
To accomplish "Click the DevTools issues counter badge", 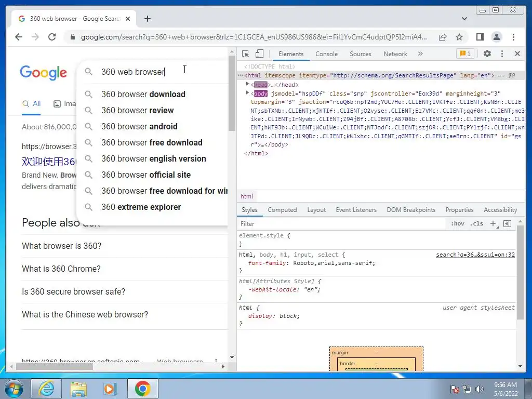I will 465,54.
